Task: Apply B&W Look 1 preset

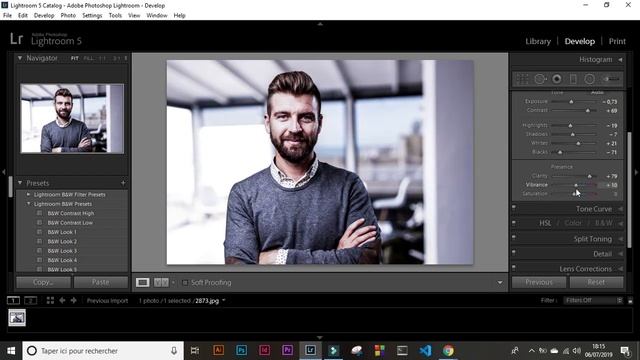Action: point(62,232)
